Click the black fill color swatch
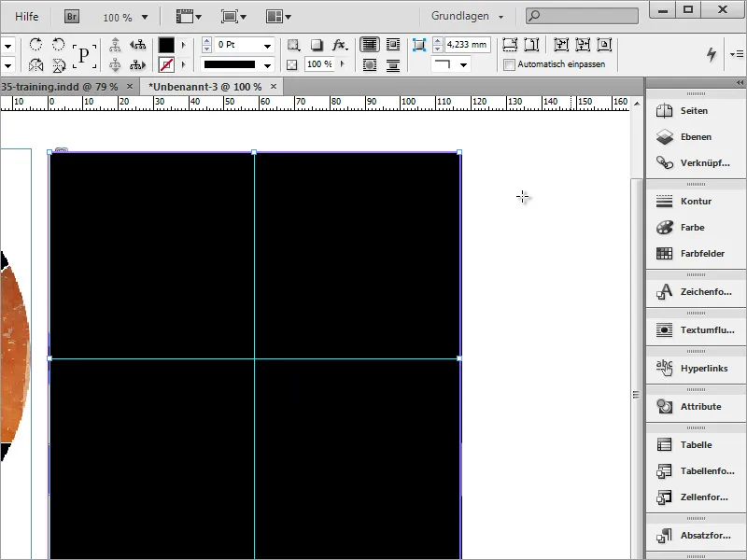The height and width of the screenshot is (560, 747). (166, 45)
